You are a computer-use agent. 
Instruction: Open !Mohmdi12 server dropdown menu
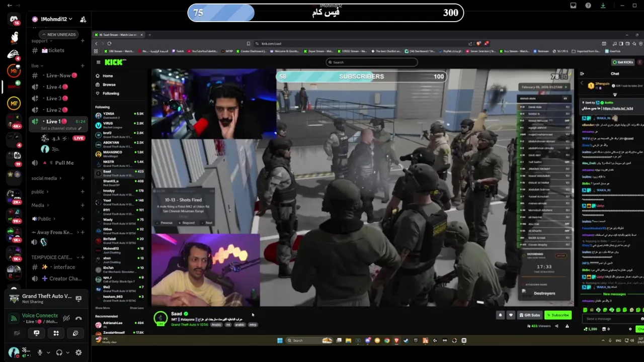click(x=56, y=19)
